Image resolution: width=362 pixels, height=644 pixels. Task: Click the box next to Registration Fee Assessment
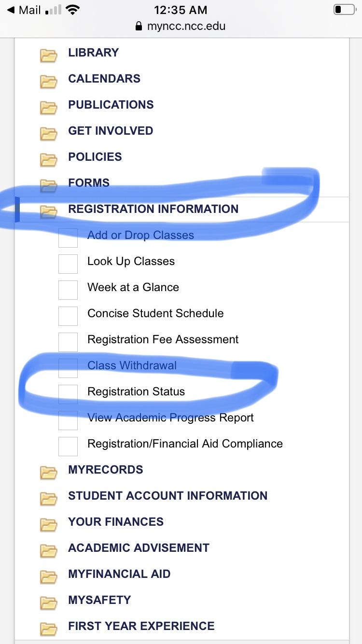[68, 342]
